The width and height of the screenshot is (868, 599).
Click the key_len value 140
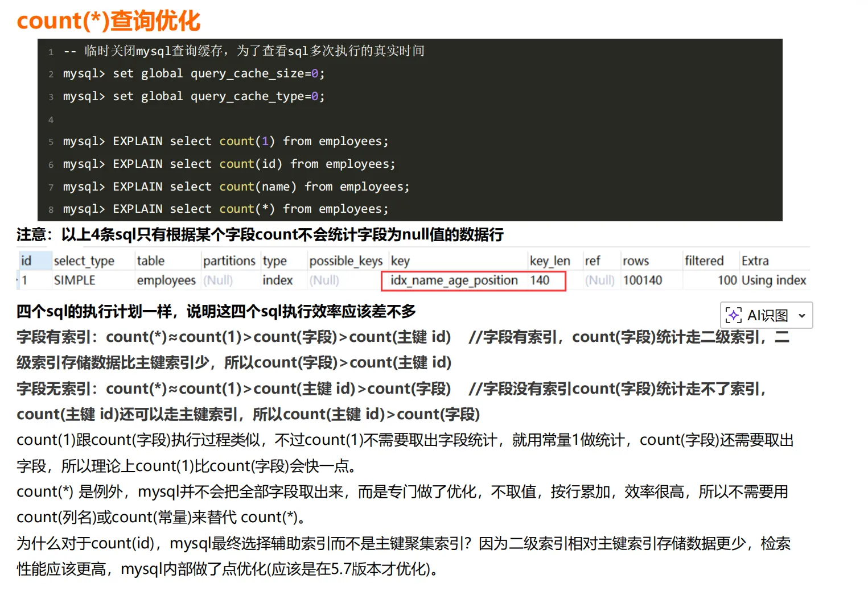click(x=540, y=280)
